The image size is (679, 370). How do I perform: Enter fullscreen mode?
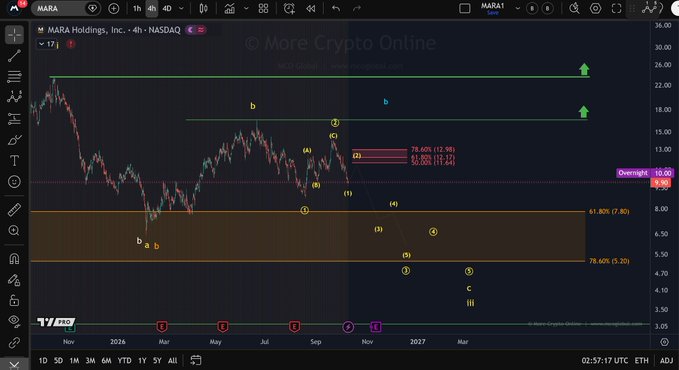[x=616, y=8]
